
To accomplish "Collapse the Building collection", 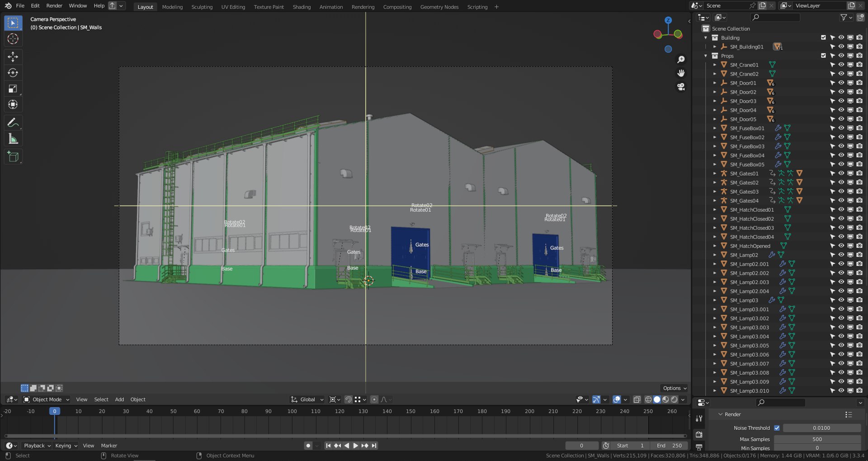I will point(706,38).
